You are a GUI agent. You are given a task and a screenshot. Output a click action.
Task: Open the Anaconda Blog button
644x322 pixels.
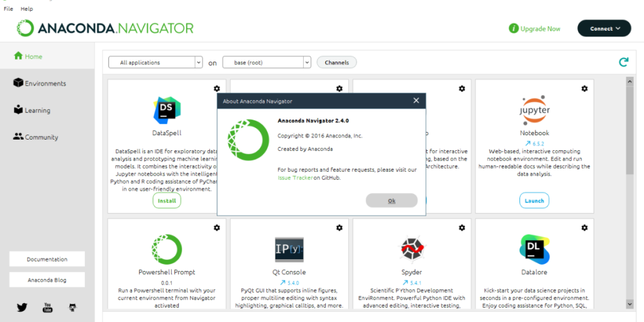tap(47, 280)
